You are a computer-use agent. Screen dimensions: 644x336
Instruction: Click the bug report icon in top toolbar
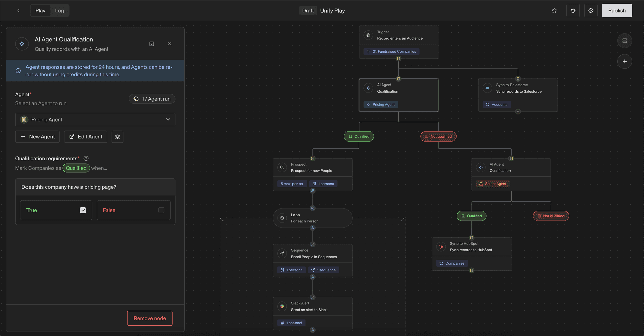tap(573, 10)
